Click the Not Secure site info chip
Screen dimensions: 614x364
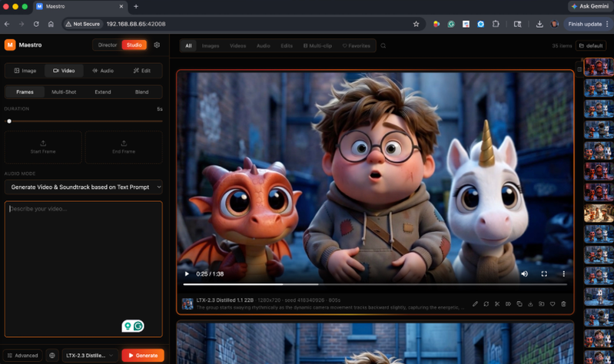(83, 25)
